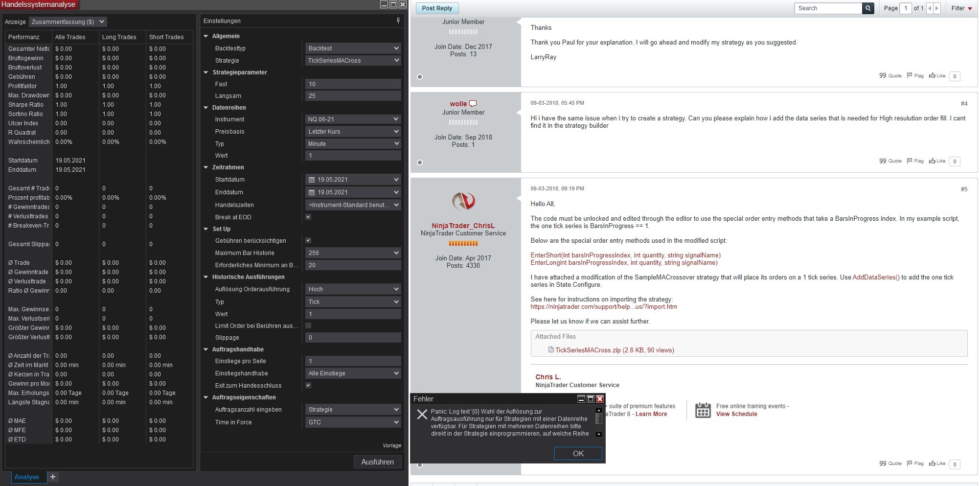Viewport: 980px width, 486px height.
Task: Go to next forum page arrow
Action: pyautogui.click(x=937, y=8)
